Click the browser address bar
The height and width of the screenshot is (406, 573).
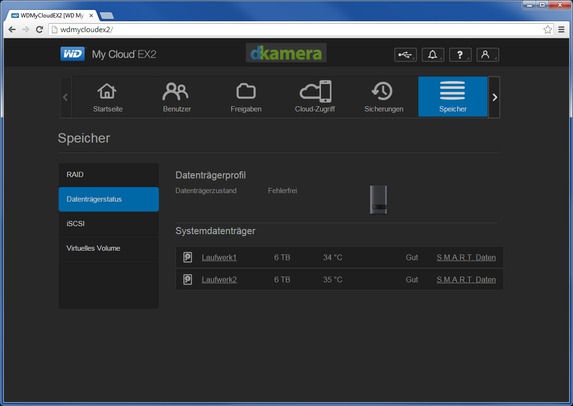point(296,30)
